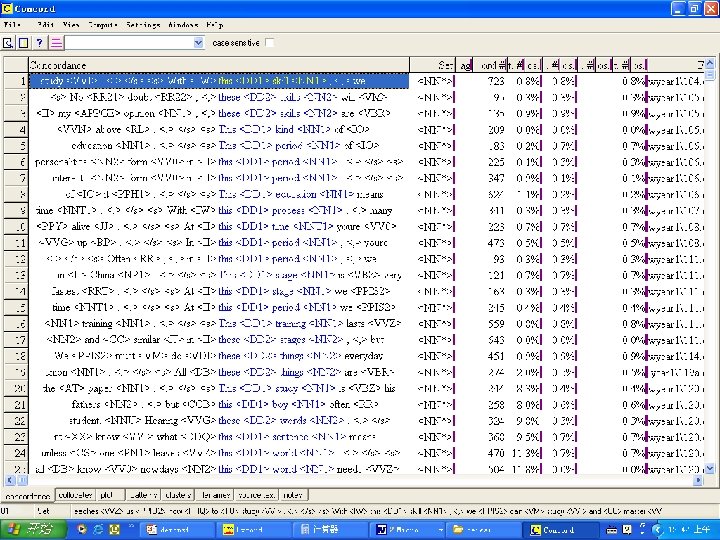Click into the toolbar search text field
This screenshot has width=720, height=540.
129,43
